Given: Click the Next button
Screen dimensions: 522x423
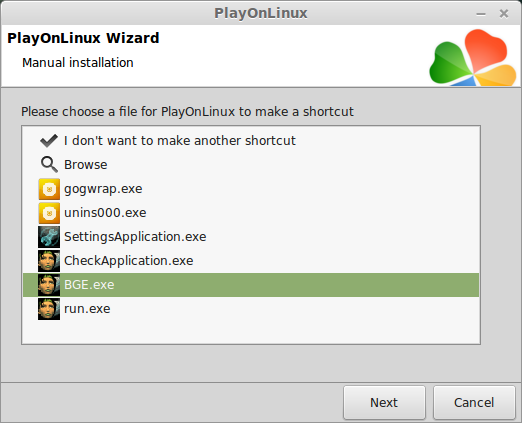Looking at the screenshot, I should coord(384,403).
